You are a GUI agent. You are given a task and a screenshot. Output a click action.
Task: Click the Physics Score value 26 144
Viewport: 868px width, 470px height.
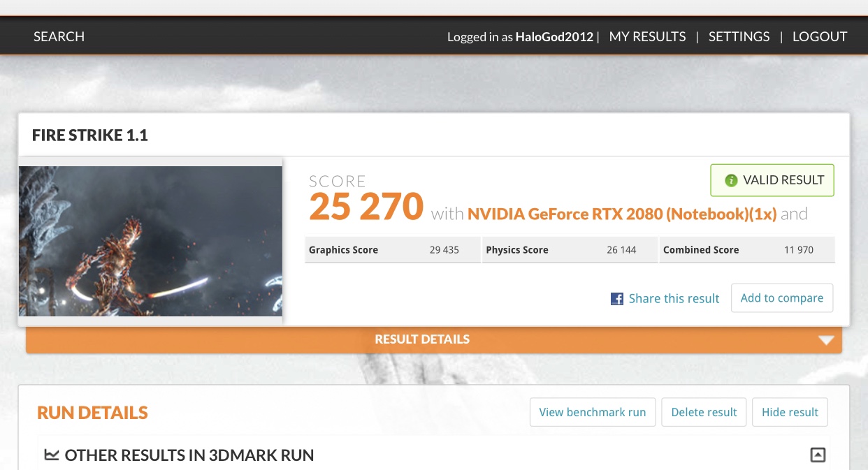coord(621,250)
